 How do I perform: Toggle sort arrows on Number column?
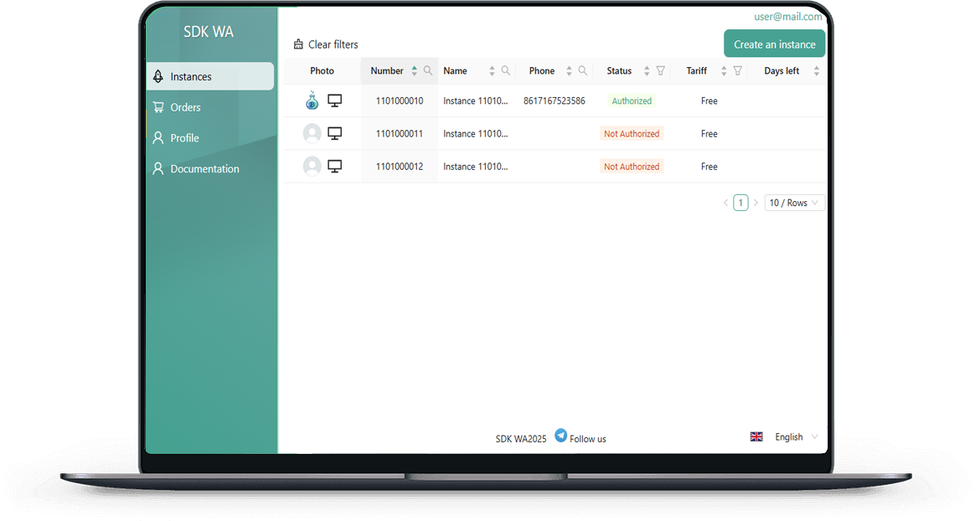tap(414, 71)
